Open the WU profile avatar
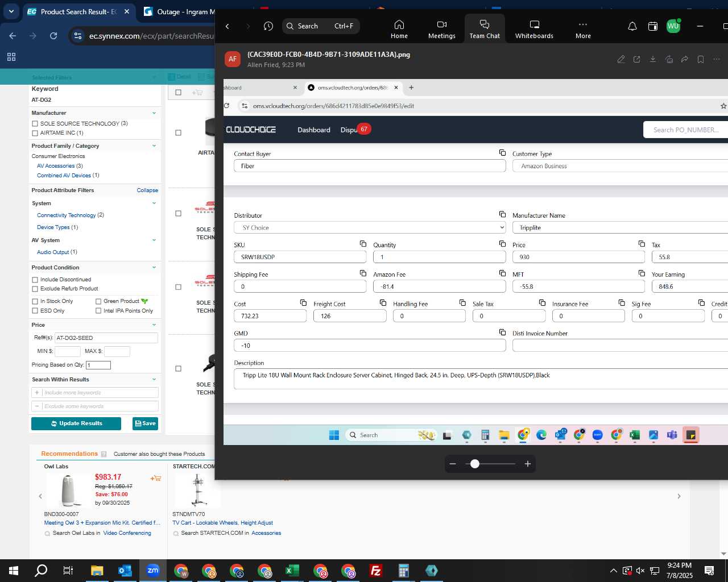 coord(673,26)
